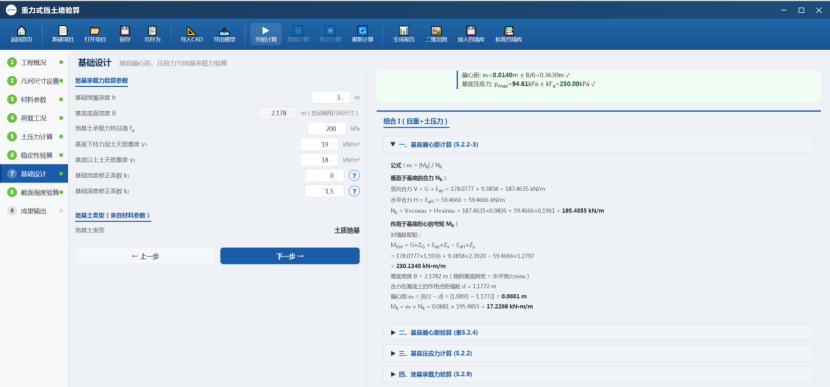The height and width of the screenshot is (387, 830).
Task: Click help icon beside 基础宽度修正系数 k₁
Action: (x=355, y=176)
